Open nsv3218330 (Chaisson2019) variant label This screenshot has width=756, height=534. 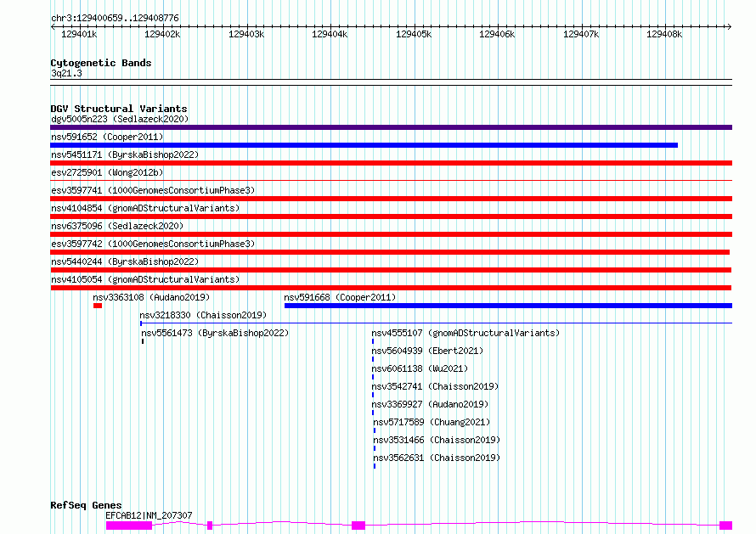(203, 315)
